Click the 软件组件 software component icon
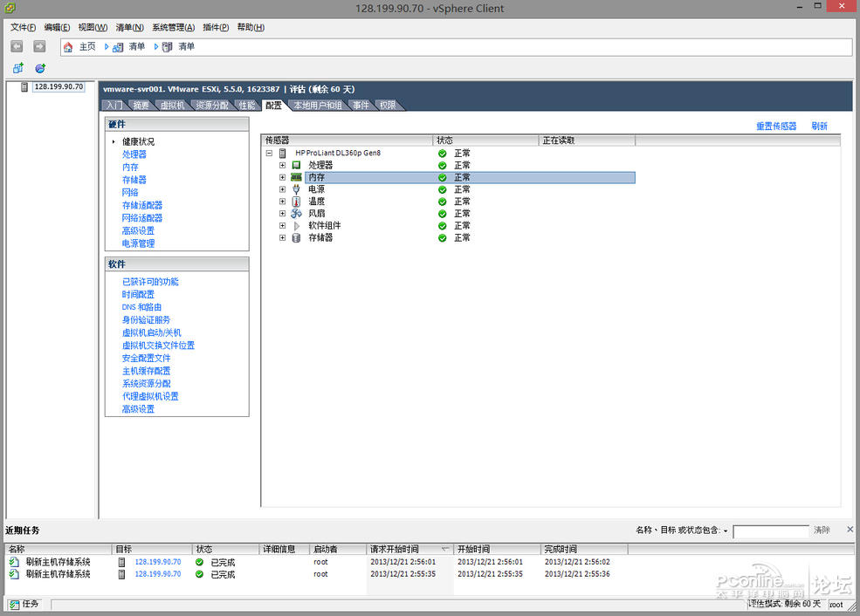Image resolution: width=860 pixels, height=616 pixels. 297,226
